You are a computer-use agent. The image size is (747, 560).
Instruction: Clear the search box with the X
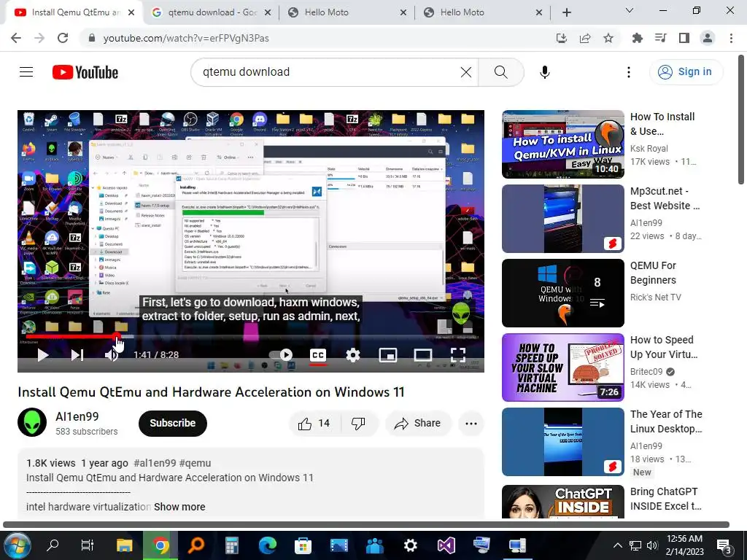click(x=466, y=72)
